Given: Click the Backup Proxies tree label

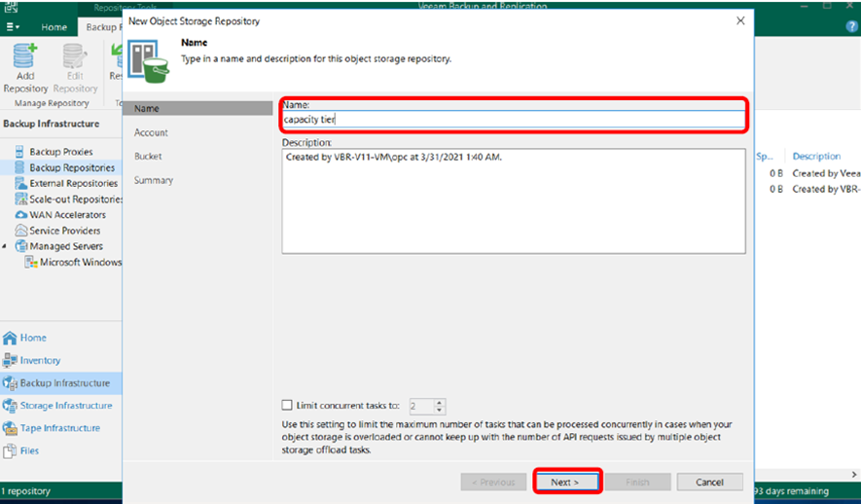Looking at the screenshot, I should pyautogui.click(x=61, y=152).
